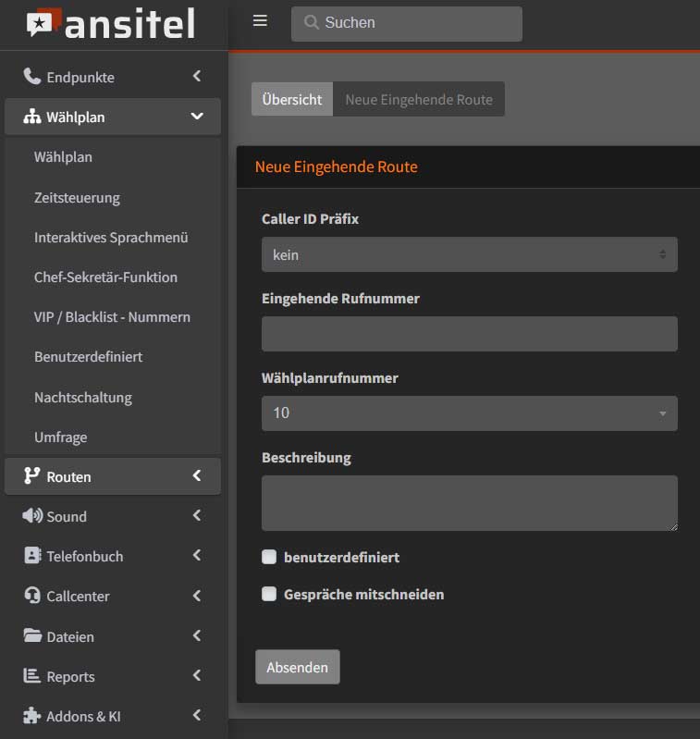The height and width of the screenshot is (739, 700).
Task: Open the Zeitsteuerung submenu item
Action: (77, 198)
